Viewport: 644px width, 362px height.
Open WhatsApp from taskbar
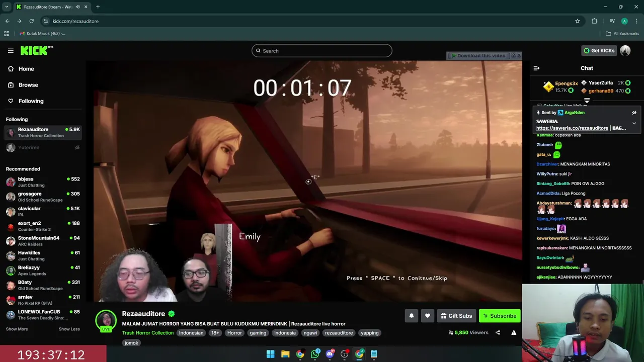click(315, 354)
